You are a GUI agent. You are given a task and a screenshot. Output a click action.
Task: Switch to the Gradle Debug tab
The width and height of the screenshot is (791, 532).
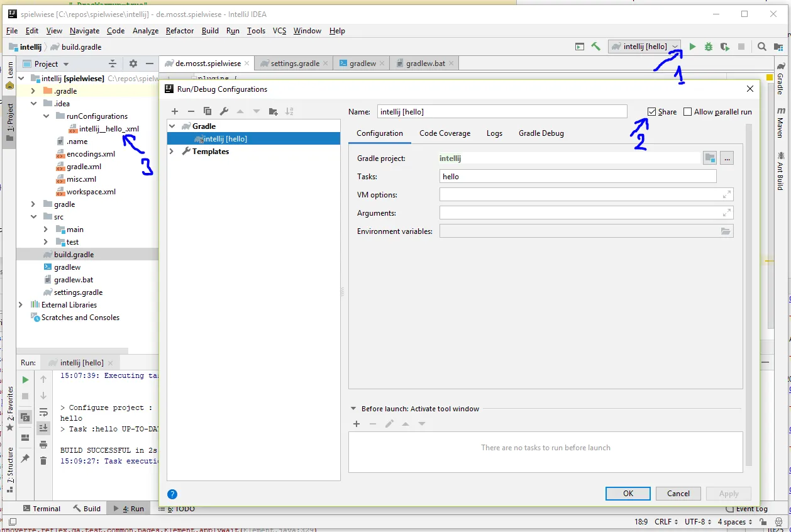541,133
